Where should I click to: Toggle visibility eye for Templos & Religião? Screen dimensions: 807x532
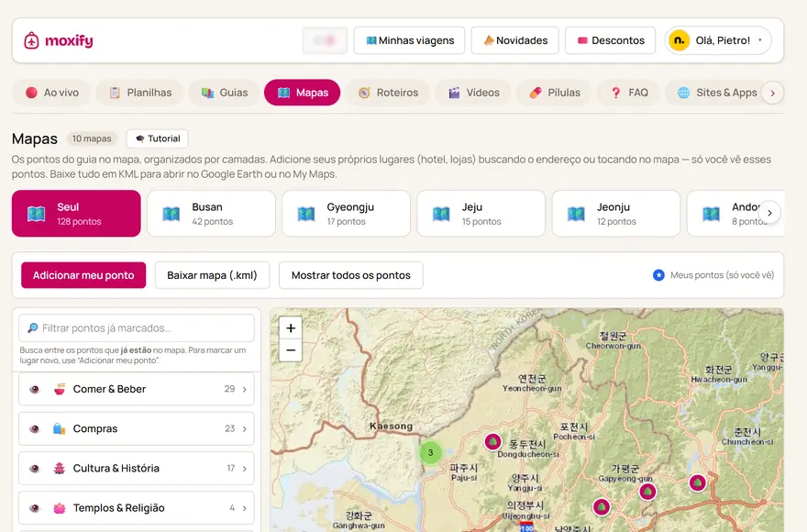click(35, 508)
